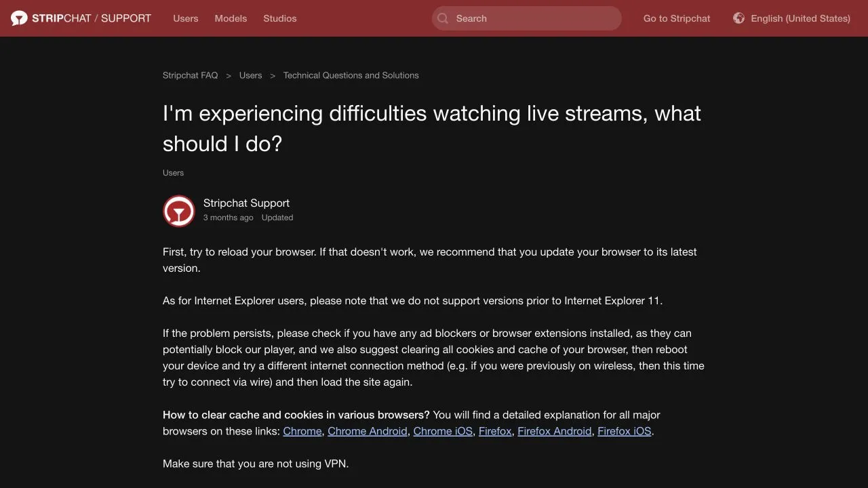
Task: Click the 'Make sure that you are not using VPN.' text
Action: [256, 464]
